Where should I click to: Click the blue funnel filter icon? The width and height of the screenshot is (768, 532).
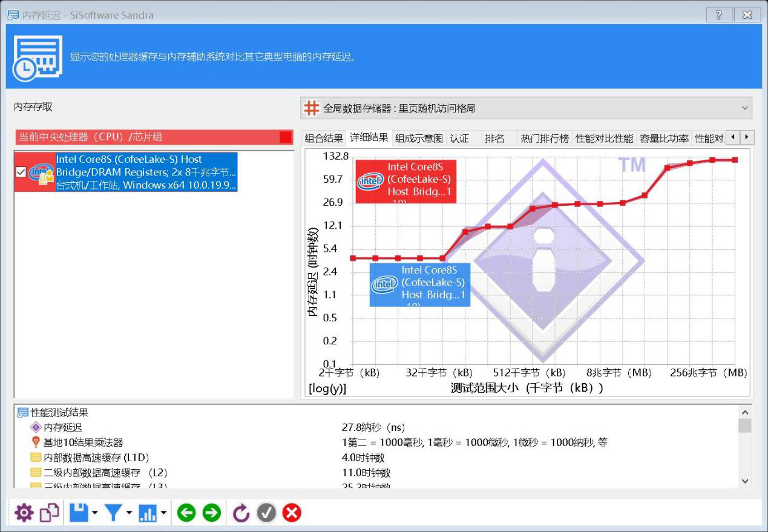[x=113, y=513]
